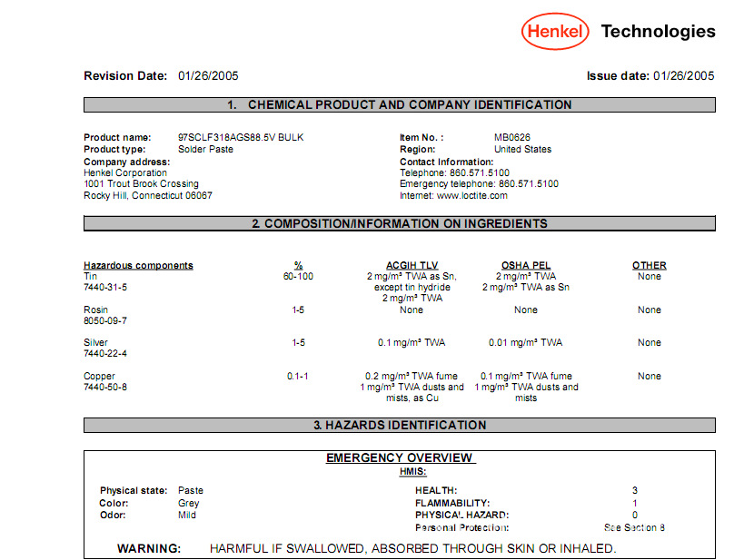734x560 pixels.
Task: Click the Tin percentage 60-100
Action: coord(298,277)
